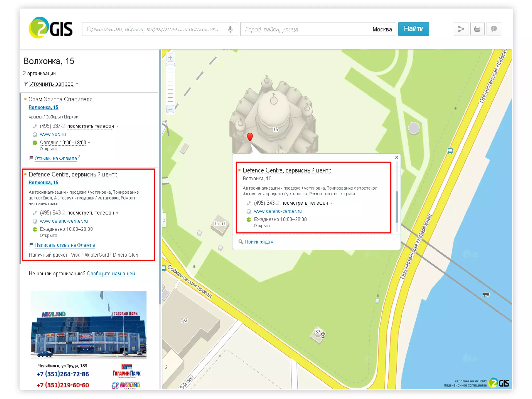Collapse the left results panel arrow

pos(164,220)
